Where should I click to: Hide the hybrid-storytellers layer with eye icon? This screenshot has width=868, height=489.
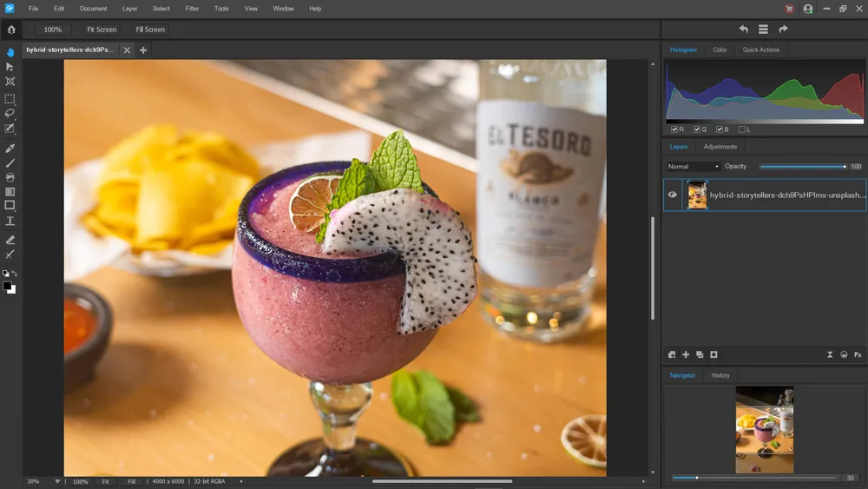coord(673,195)
